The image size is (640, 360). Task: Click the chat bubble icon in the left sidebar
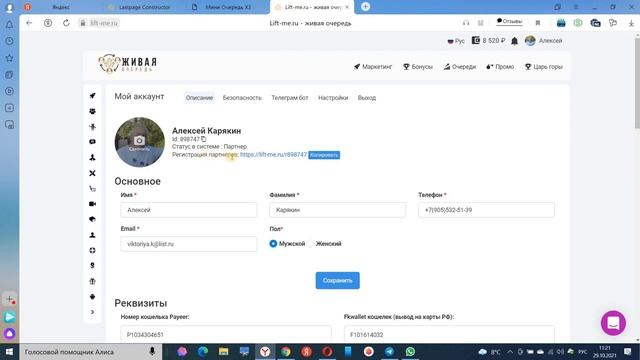[93, 142]
